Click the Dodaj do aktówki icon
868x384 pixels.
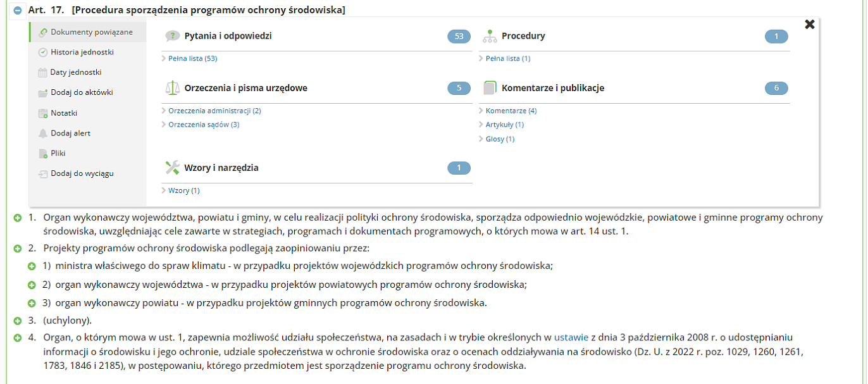pyautogui.click(x=42, y=93)
